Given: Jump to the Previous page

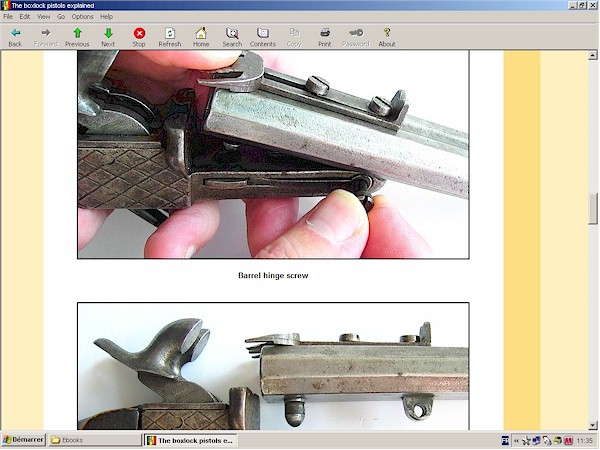Looking at the screenshot, I should 77,37.
